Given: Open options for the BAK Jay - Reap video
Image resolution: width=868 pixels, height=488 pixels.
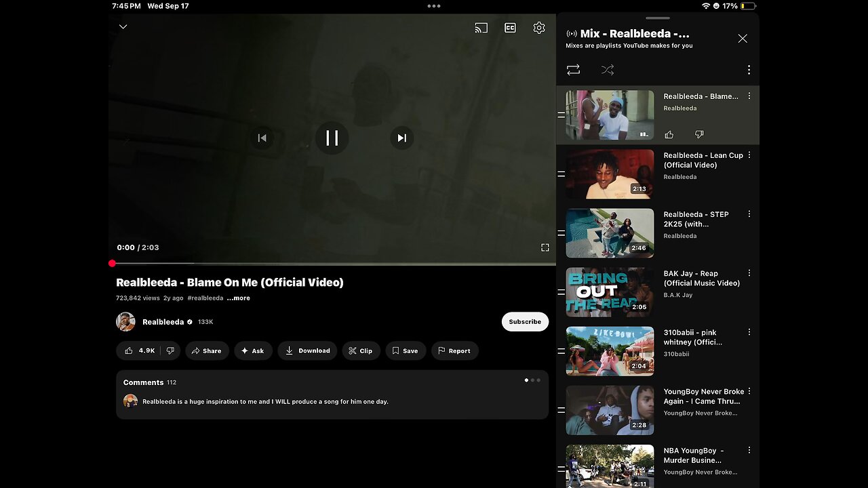Looking at the screenshot, I should (749, 273).
